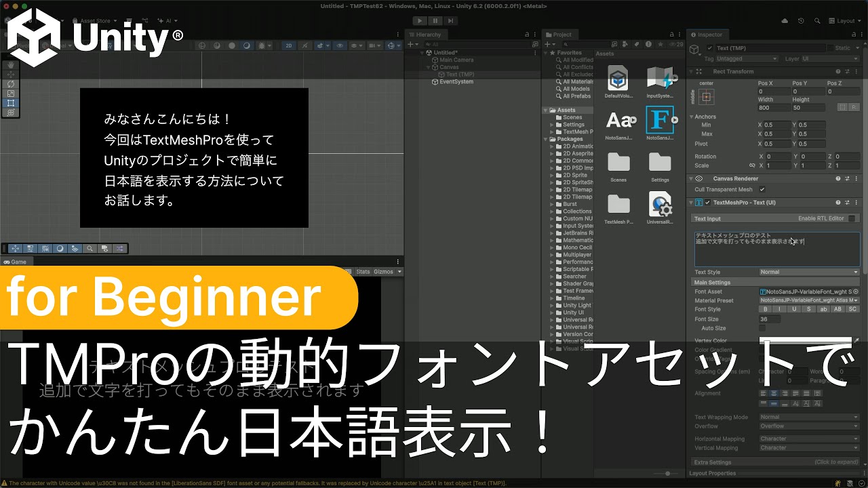Select the Rect tool in Scene view

pos(10,103)
